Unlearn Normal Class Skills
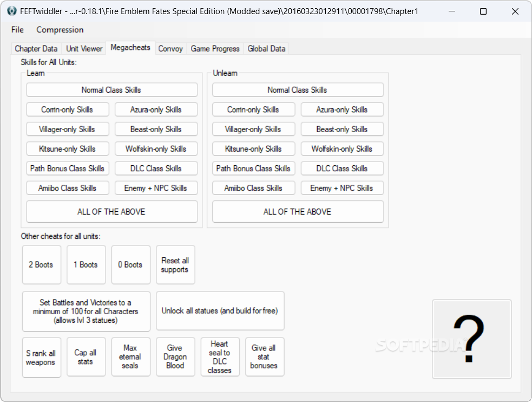The image size is (532, 402). click(x=298, y=90)
